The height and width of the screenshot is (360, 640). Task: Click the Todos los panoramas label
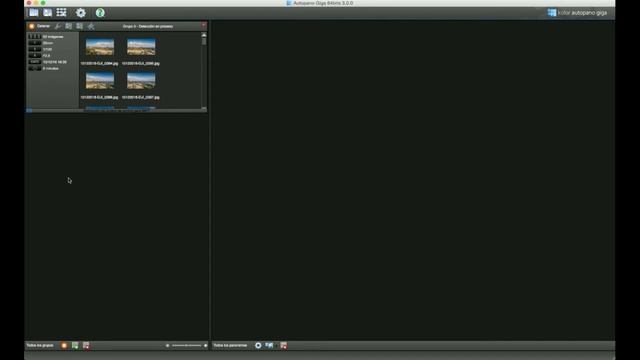(230, 345)
